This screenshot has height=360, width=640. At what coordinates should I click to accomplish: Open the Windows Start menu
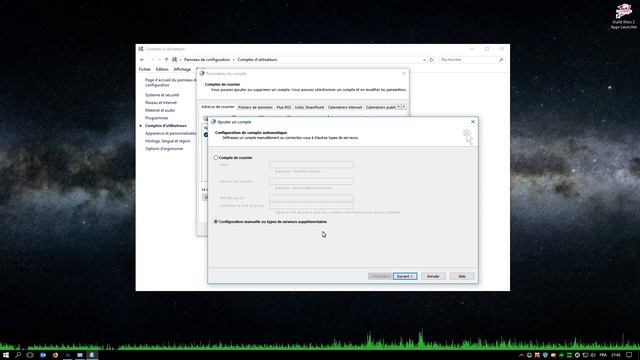point(6,355)
